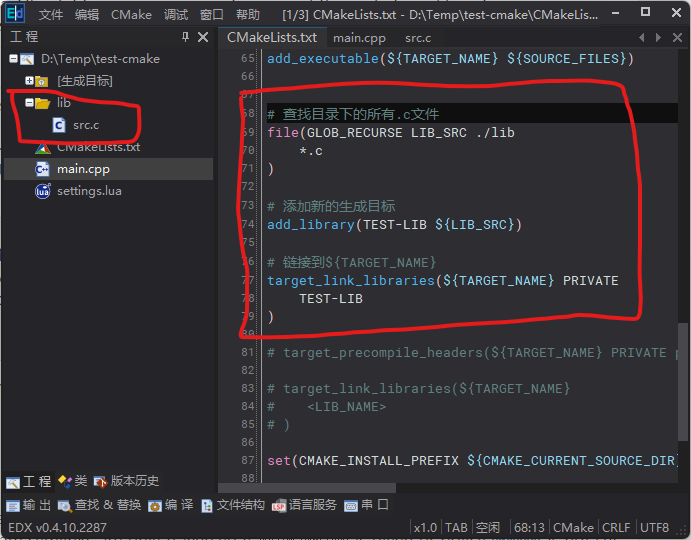
Task: Switch to the 版本历史 tab
Action: 126,481
